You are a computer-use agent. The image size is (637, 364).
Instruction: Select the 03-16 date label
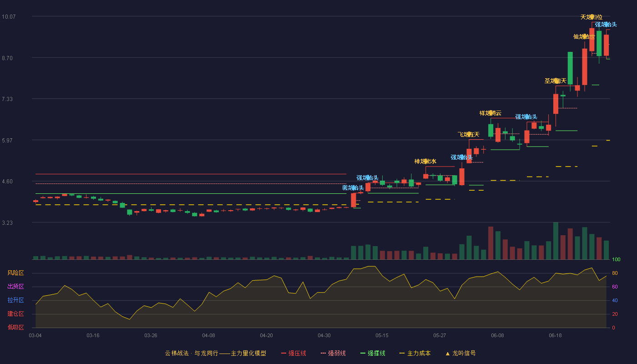[93, 335]
